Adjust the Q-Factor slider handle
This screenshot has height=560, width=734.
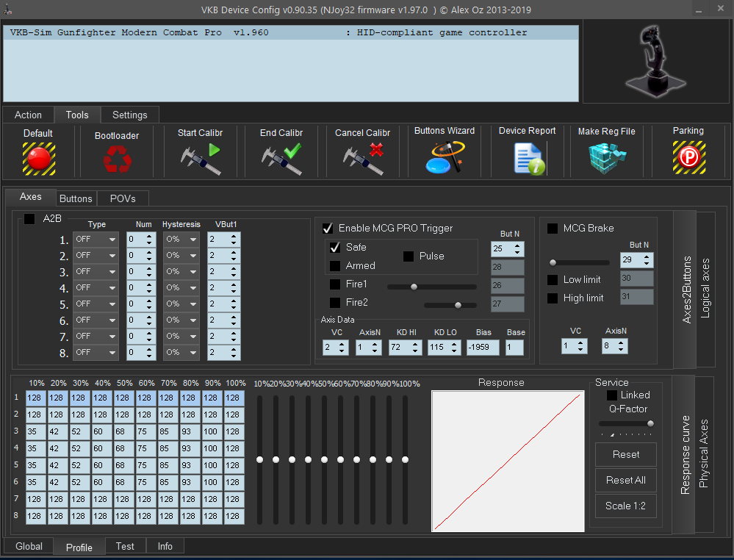[650, 424]
